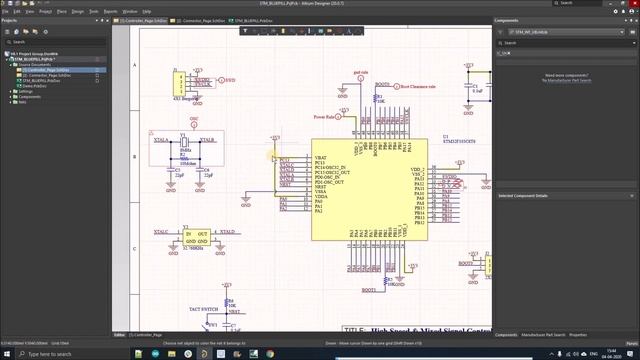The width and height of the screenshot is (640, 360).
Task: Click the save icon in the title bar
Action: click(x=10, y=3)
